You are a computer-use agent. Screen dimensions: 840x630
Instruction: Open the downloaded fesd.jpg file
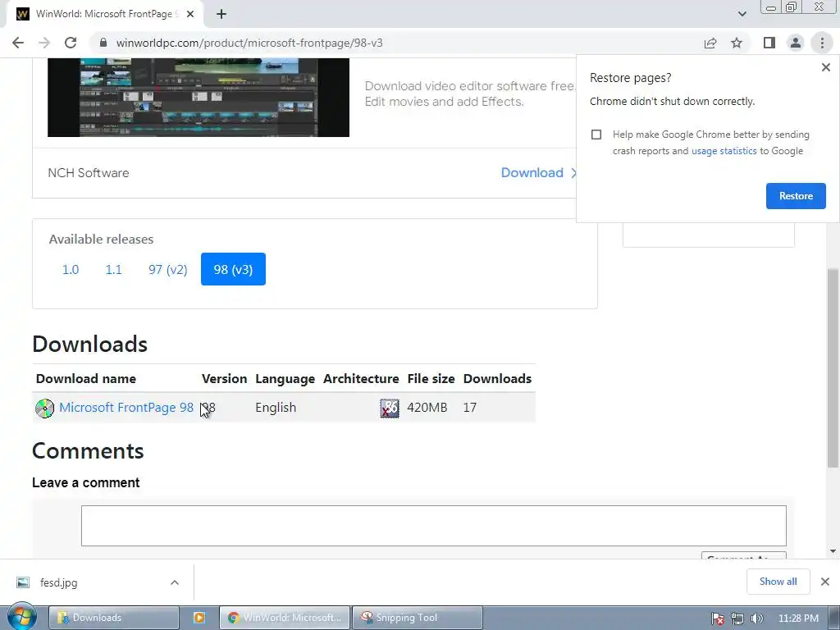pos(58,582)
